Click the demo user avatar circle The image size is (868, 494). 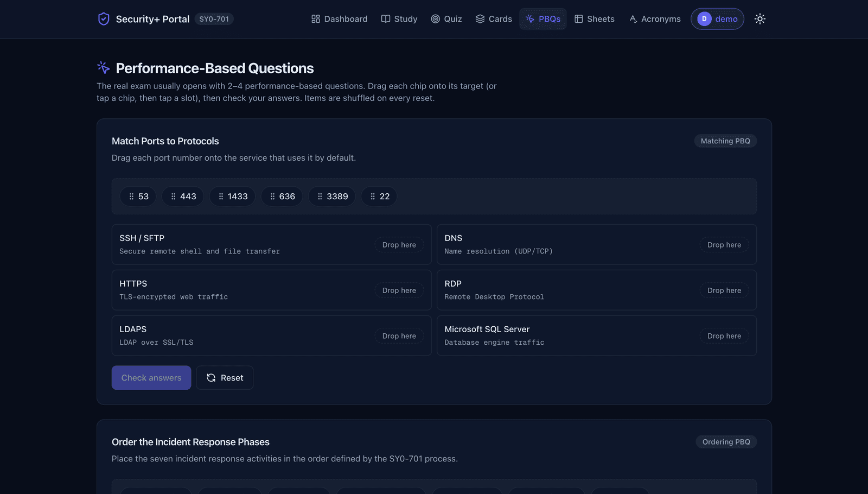(x=704, y=19)
